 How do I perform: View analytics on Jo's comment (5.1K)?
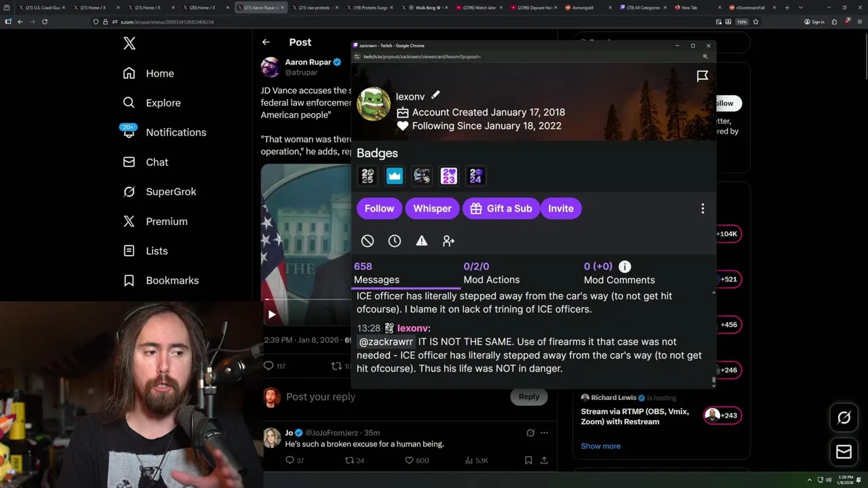477,460
